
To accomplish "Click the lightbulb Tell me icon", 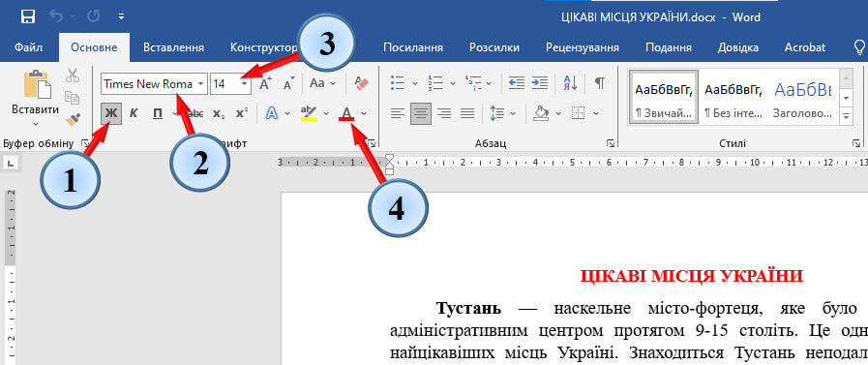I will tap(860, 46).
